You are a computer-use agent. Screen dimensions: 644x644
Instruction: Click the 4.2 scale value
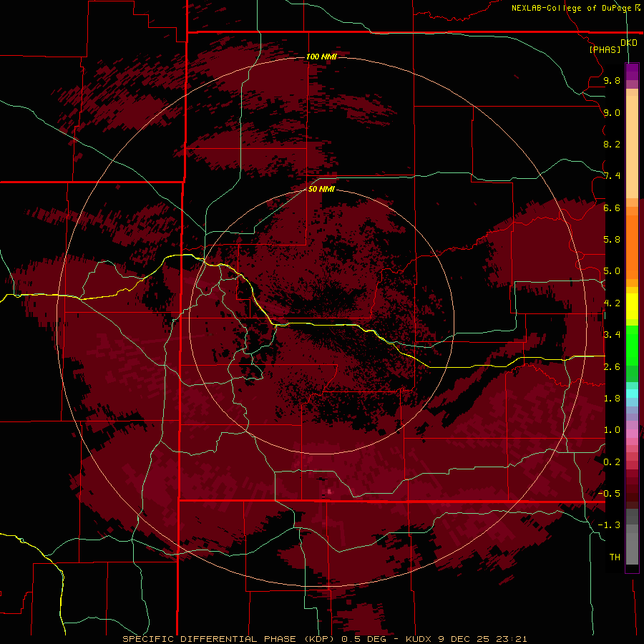tap(612, 303)
